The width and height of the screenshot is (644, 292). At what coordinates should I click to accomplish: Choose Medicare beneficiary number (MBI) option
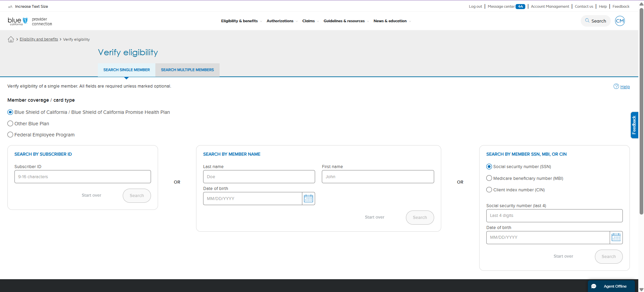coord(489,178)
